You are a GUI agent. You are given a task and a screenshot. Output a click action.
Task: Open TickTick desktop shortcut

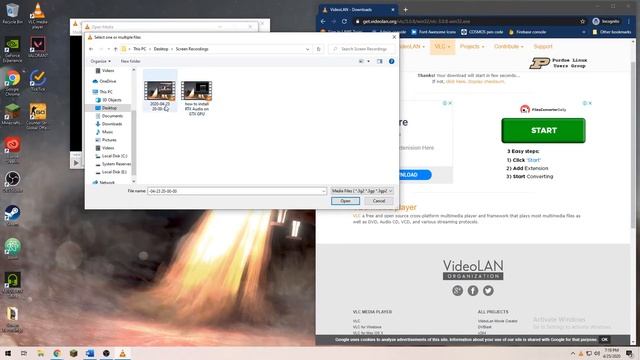[x=38, y=80]
